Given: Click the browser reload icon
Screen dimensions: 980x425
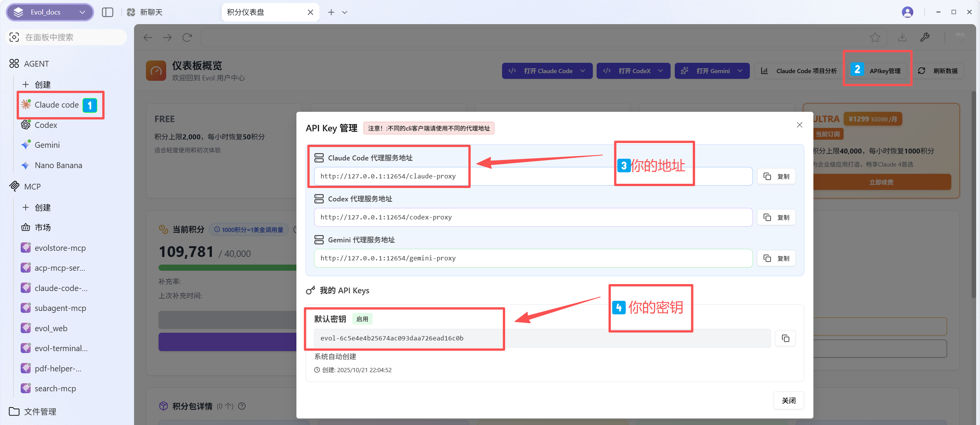Looking at the screenshot, I should 187,38.
